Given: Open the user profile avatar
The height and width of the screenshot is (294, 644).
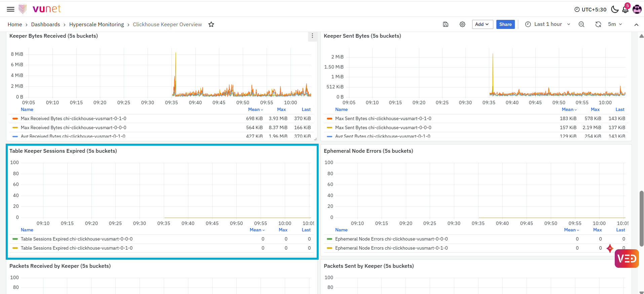Looking at the screenshot, I should 637,9.
